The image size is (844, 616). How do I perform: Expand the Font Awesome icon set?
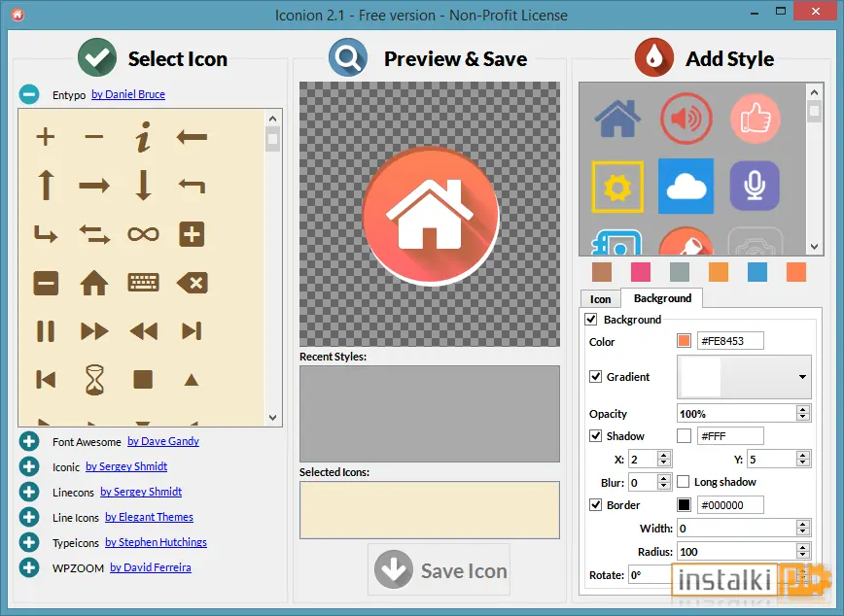click(29, 441)
